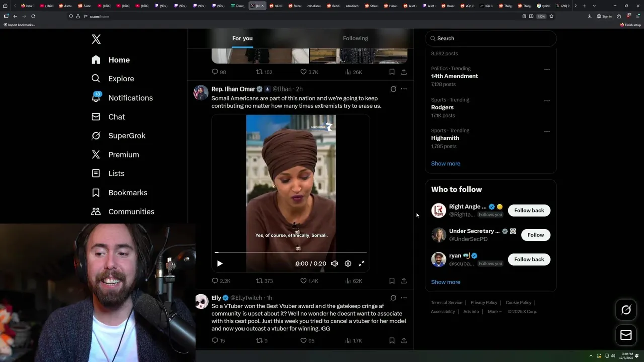Open Bookmarks in the sidebar

coord(119,193)
